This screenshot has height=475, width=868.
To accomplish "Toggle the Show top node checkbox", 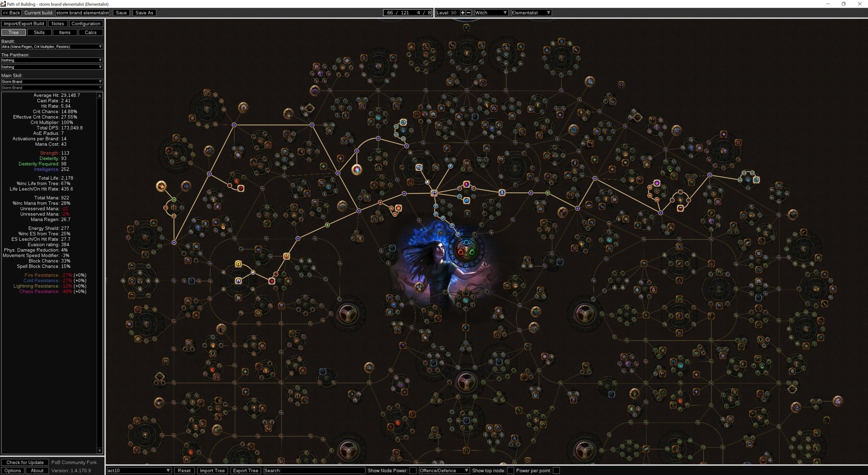I will [510, 470].
